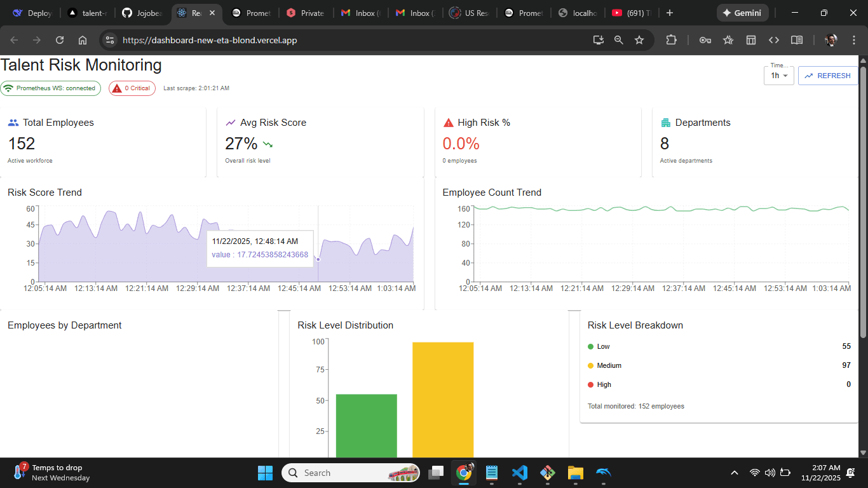
Task: Open Chrome's three-dot menu
Action: (855, 39)
